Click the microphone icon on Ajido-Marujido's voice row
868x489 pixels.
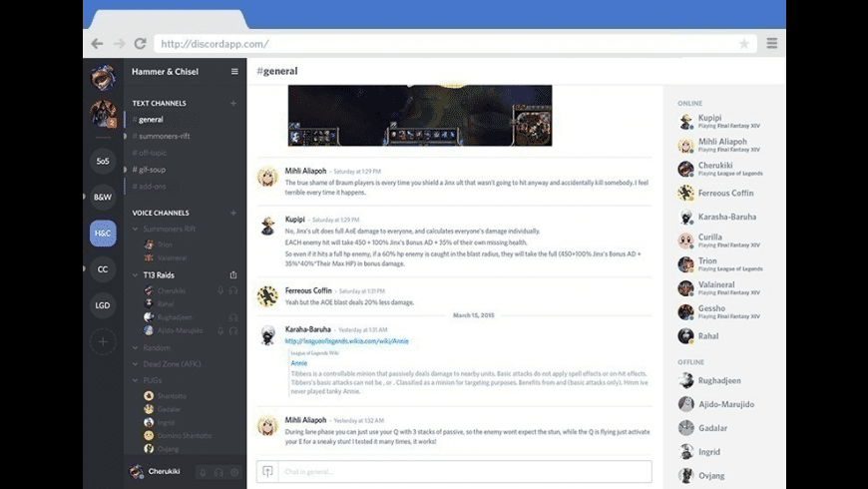(220, 330)
